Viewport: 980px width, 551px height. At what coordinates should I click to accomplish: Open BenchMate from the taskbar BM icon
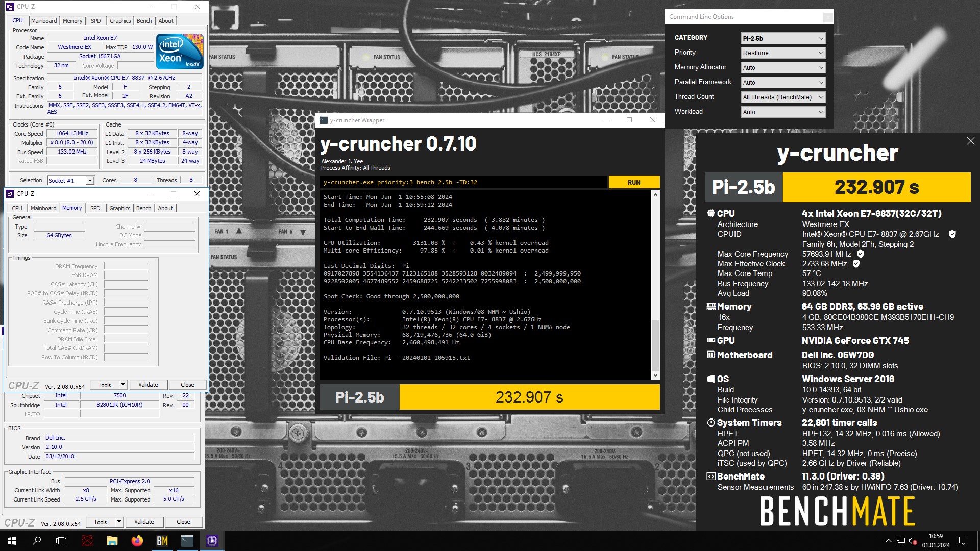tap(162, 541)
